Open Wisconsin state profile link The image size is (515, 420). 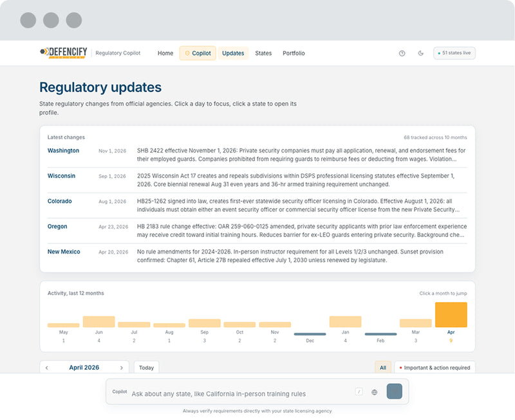tap(61, 176)
